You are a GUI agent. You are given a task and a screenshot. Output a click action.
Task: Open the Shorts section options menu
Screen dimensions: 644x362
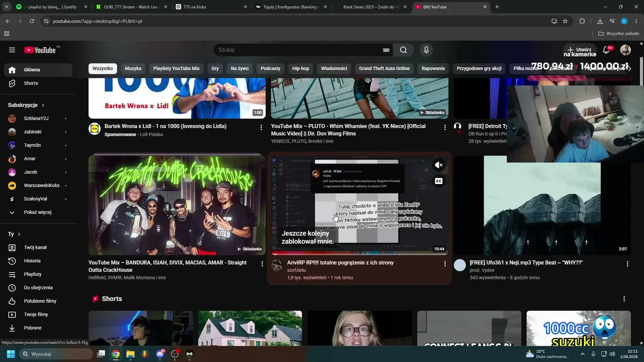point(624,299)
